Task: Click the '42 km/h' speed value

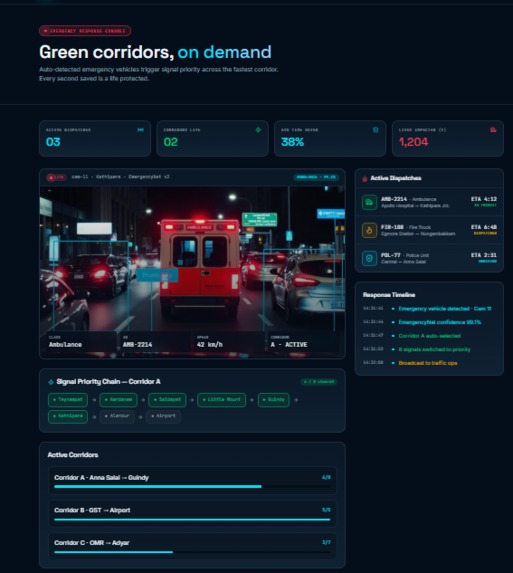Action: click(x=209, y=345)
